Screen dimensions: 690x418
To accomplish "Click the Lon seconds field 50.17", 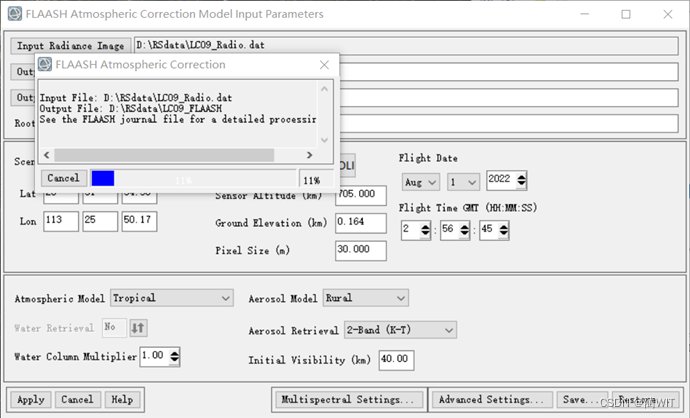I will coord(139,221).
